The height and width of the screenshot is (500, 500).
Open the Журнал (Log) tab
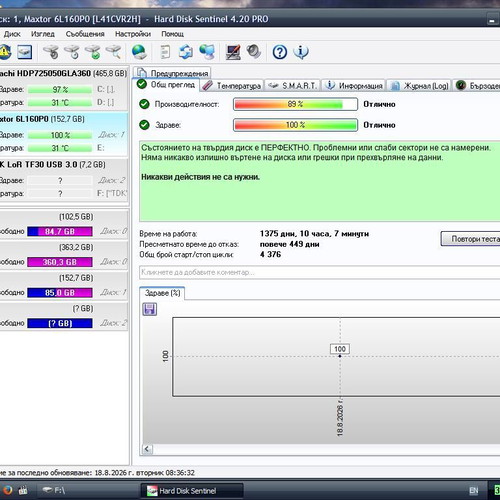tap(419, 86)
